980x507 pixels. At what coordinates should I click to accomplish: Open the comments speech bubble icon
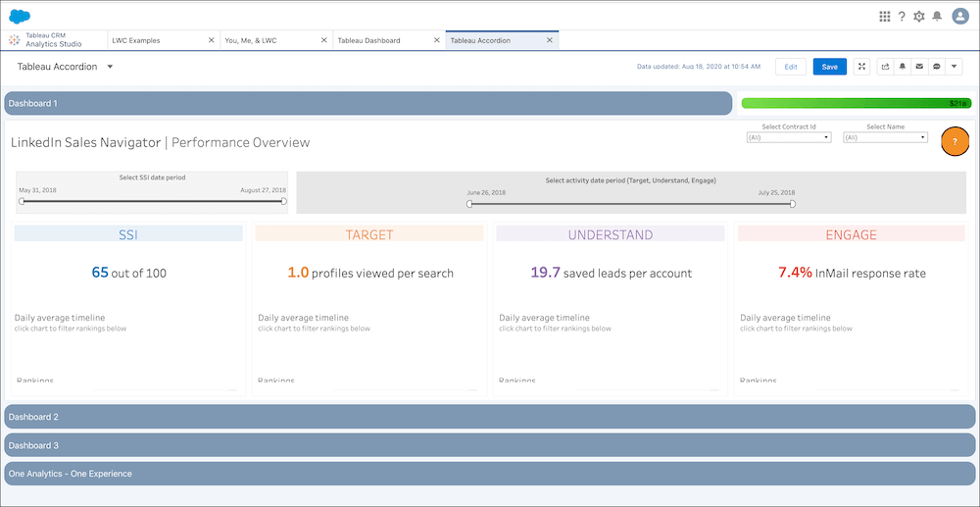tap(936, 67)
